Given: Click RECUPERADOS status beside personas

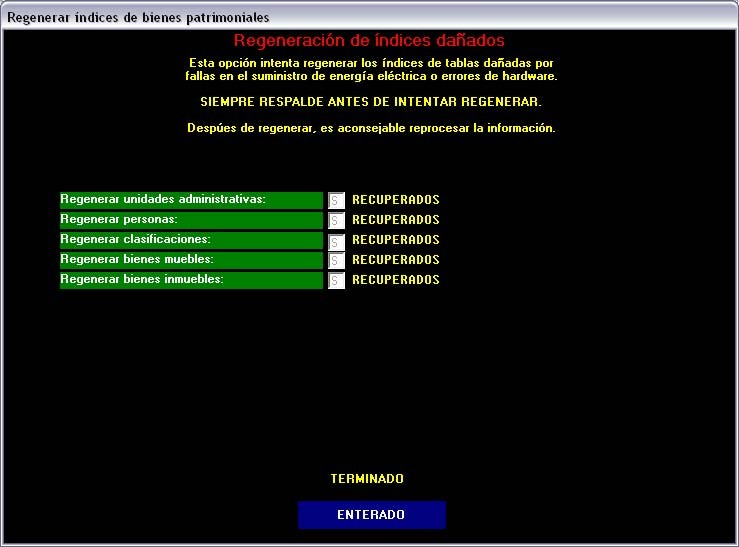Looking at the screenshot, I should 396,220.
